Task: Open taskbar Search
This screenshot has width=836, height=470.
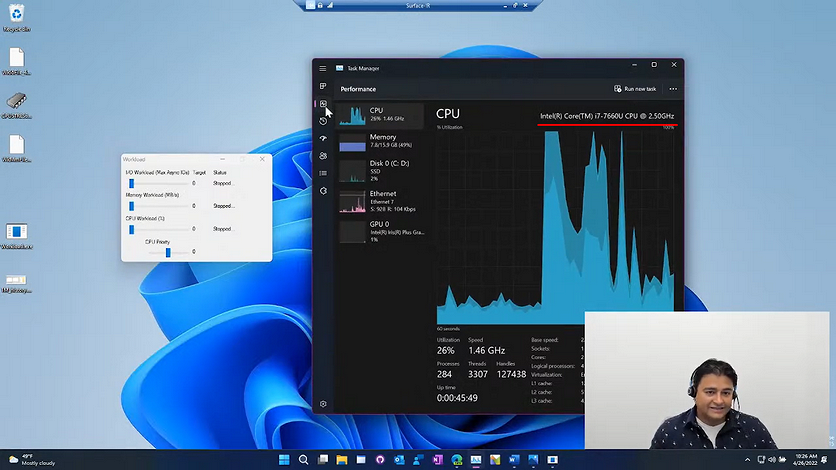Action: click(x=303, y=459)
